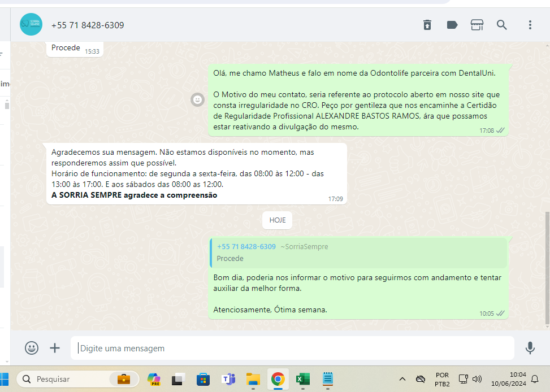The image size is (550, 392).
Task: Click the OneDrive cloud tray icon
Action: click(x=420, y=379)
